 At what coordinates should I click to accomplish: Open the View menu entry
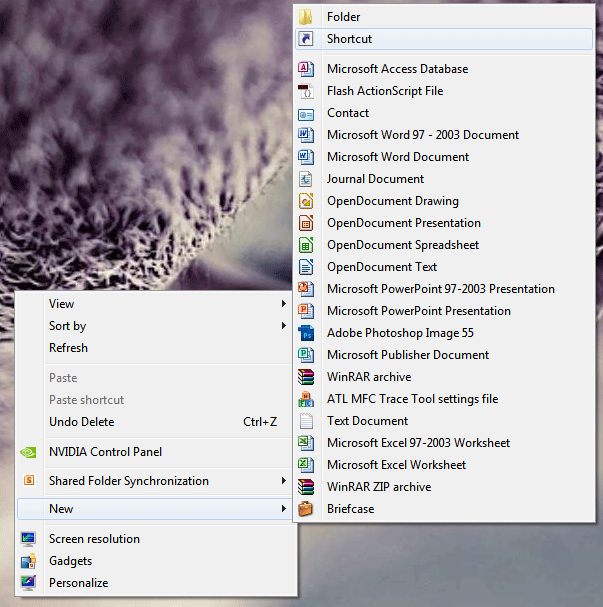point(156,304)
